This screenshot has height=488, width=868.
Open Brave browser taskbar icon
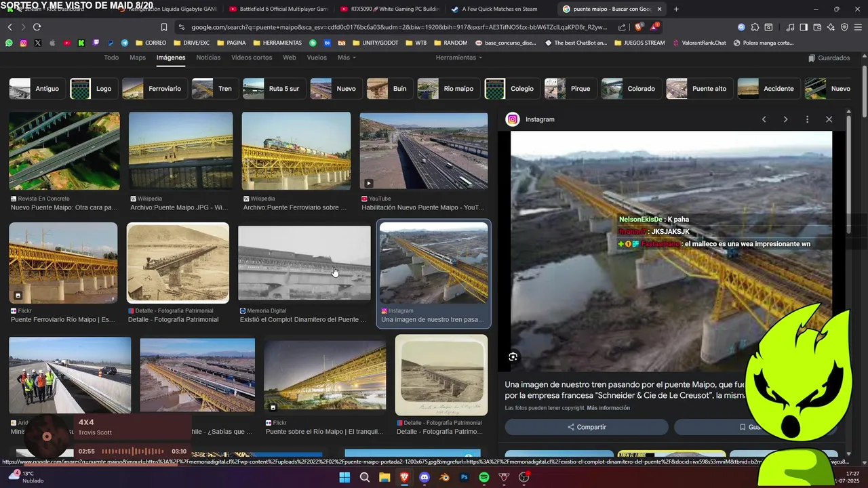404,477
